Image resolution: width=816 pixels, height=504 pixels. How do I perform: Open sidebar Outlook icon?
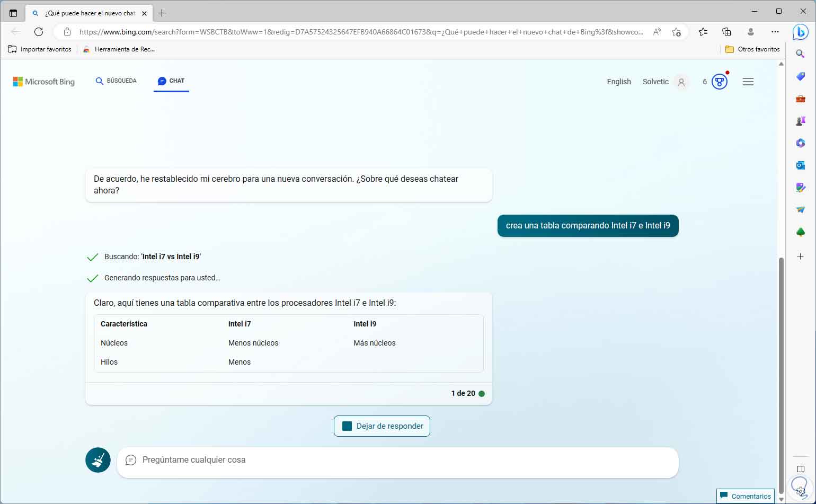801,165
